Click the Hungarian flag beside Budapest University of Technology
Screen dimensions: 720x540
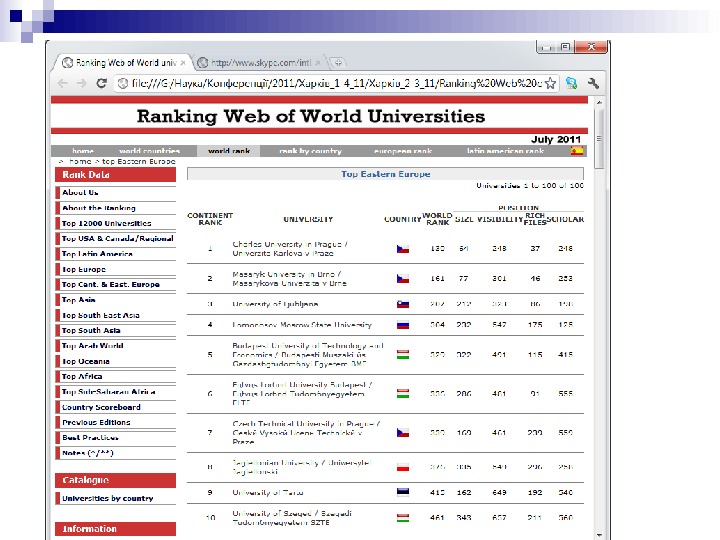pos(403,354)
